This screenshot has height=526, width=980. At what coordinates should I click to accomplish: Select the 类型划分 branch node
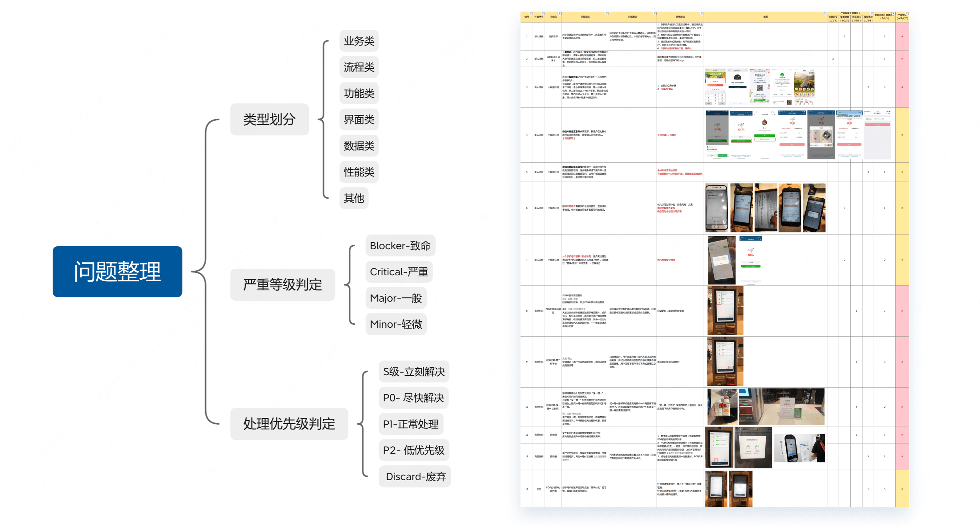pos(270,120)
